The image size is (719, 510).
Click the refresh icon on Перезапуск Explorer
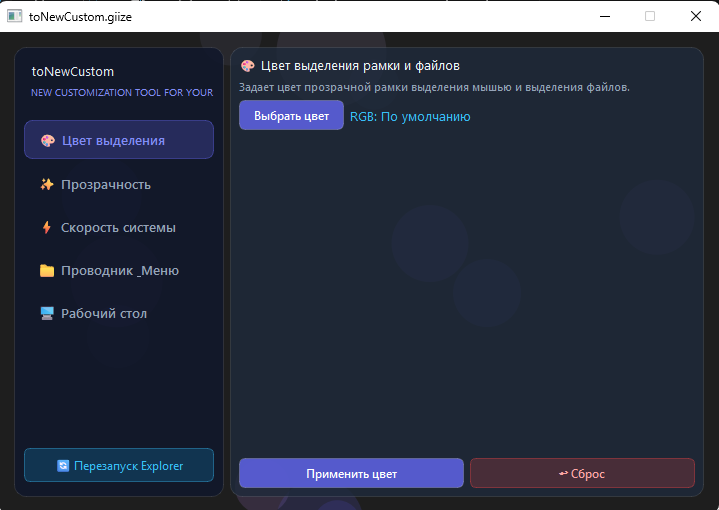(63, 466)
